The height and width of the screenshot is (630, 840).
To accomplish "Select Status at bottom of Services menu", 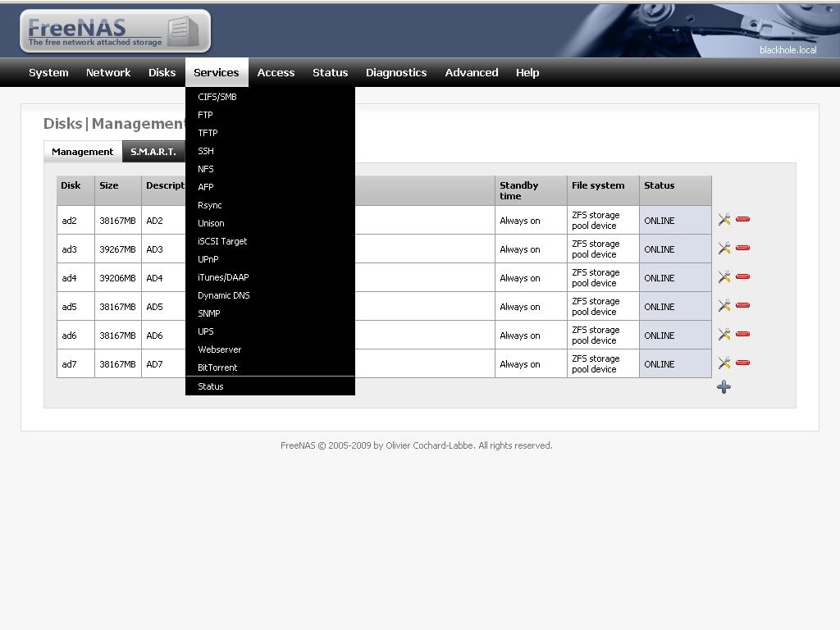I will (x=211, y=386).
